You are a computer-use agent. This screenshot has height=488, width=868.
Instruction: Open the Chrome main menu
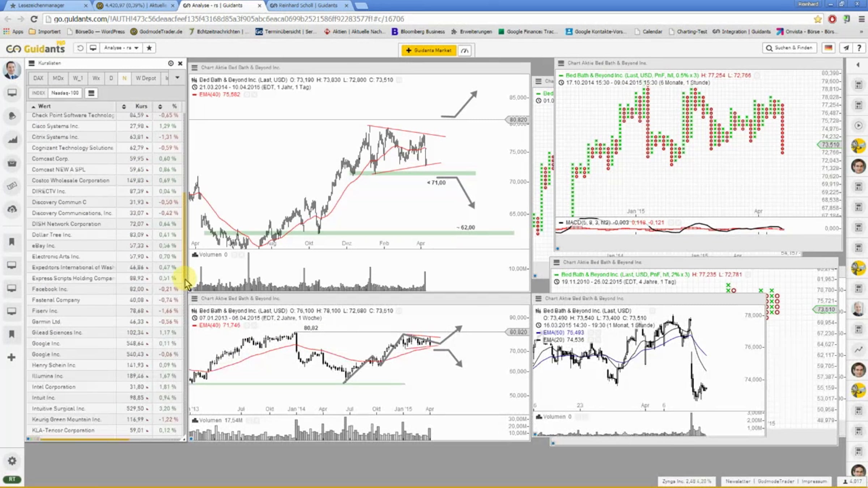point(861,19)
